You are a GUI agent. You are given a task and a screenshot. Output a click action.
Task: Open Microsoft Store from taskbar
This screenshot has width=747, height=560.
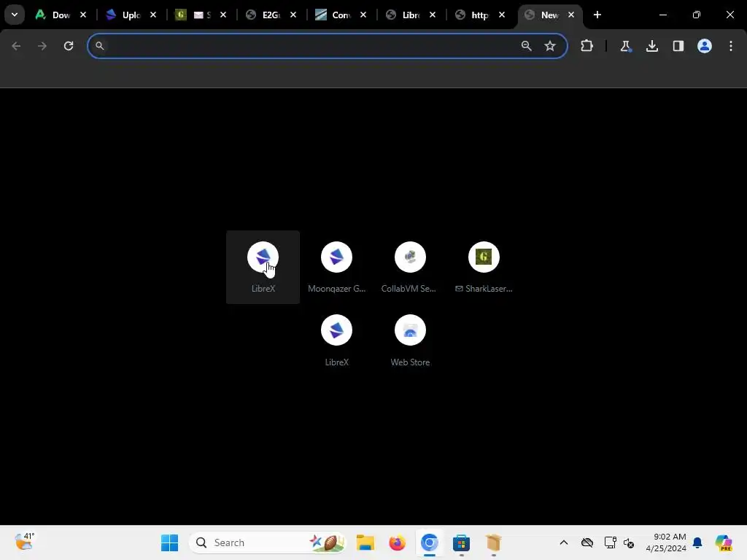pyautogui.click(x=461, y=542)
